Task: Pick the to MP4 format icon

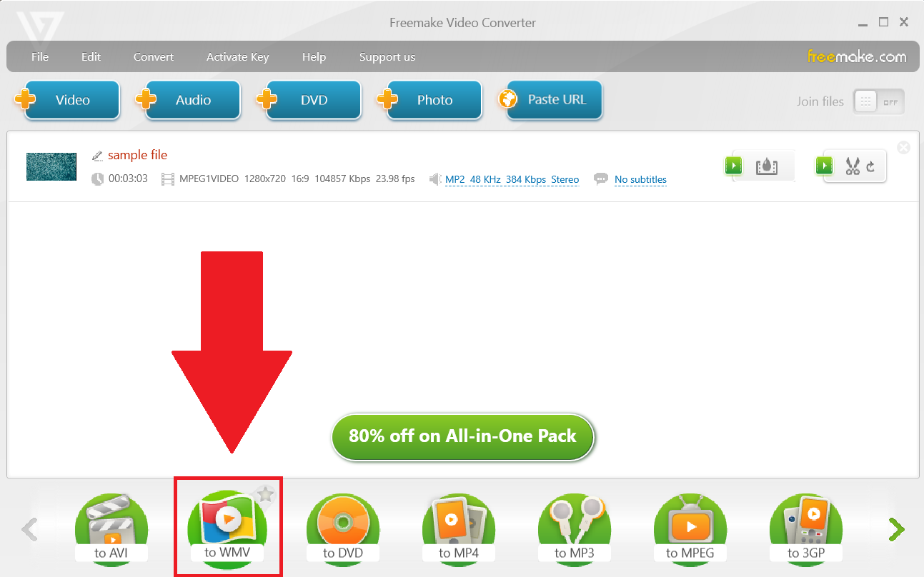Action: tap(459, 527)
